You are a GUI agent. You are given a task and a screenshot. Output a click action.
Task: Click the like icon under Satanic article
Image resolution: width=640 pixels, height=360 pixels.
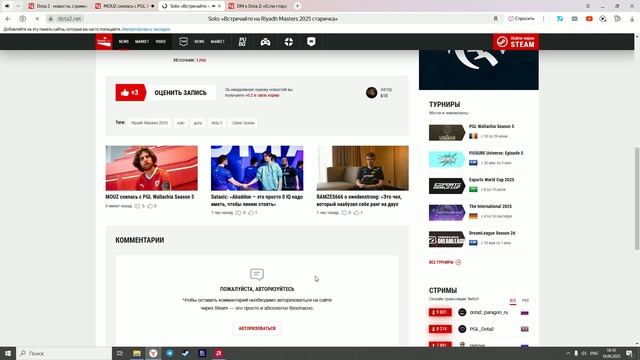(x=251, y=213)
